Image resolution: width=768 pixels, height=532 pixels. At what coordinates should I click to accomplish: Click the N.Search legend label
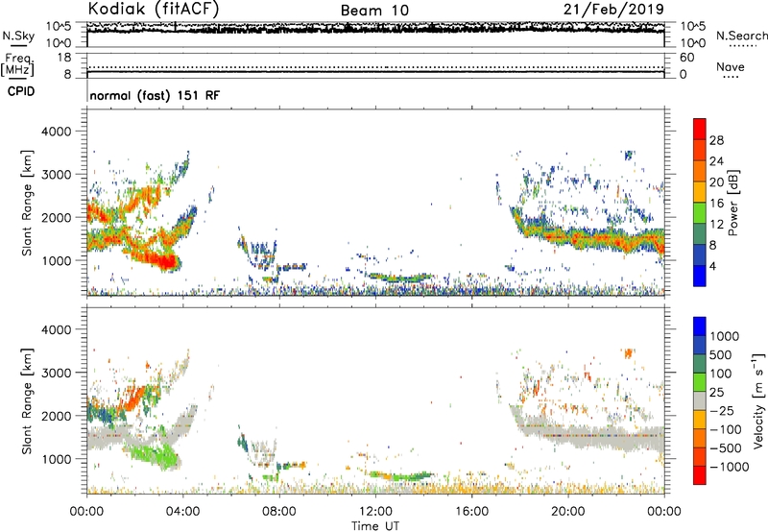point(741,36)
